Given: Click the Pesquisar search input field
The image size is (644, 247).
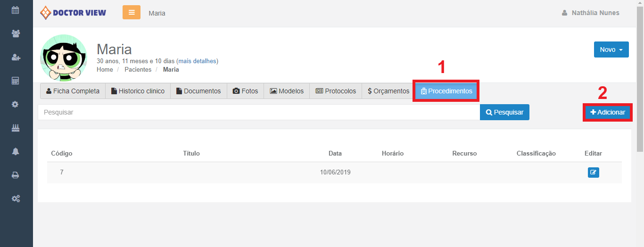Looking at the screenshot, I should click(258, 112).
